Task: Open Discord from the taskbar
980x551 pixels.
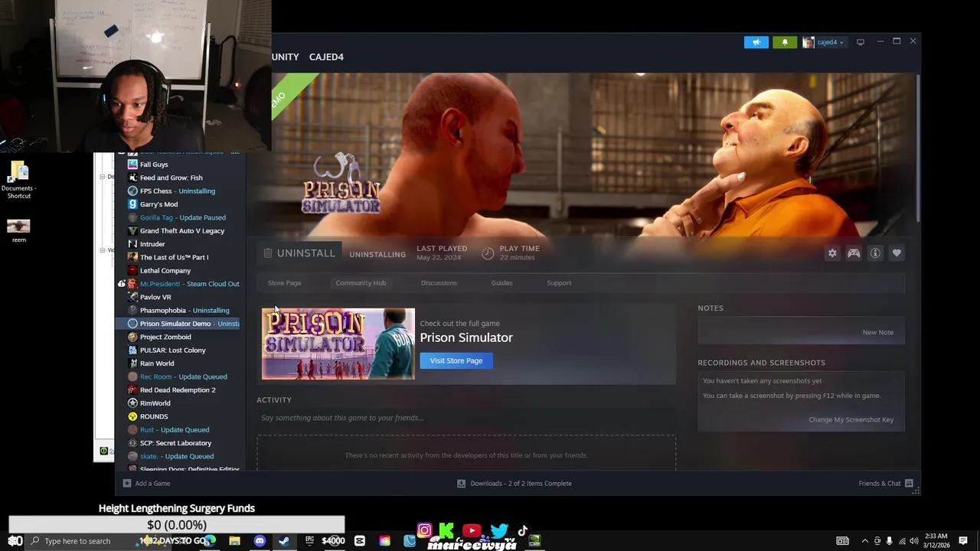Action: tap(259, 541)
